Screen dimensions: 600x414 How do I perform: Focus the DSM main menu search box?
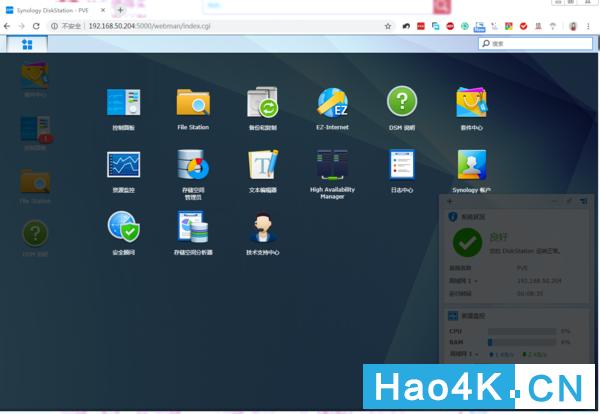535,44
